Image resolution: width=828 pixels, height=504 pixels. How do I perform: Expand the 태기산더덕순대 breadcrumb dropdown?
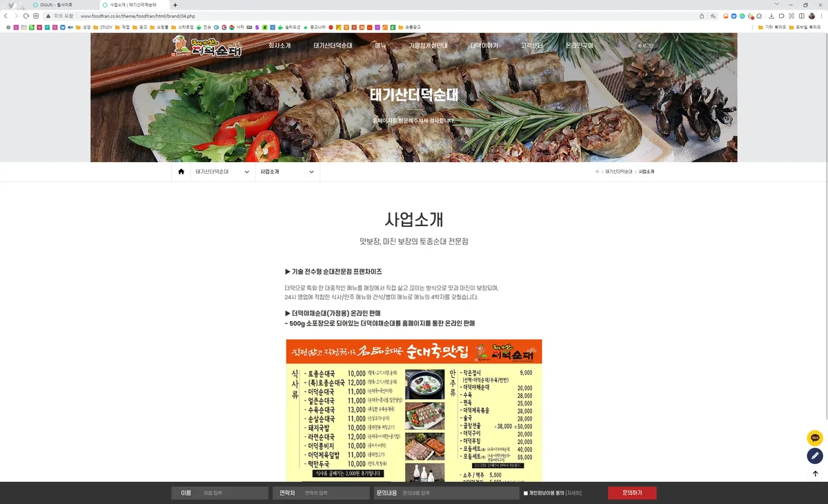(x=222, y=172)
